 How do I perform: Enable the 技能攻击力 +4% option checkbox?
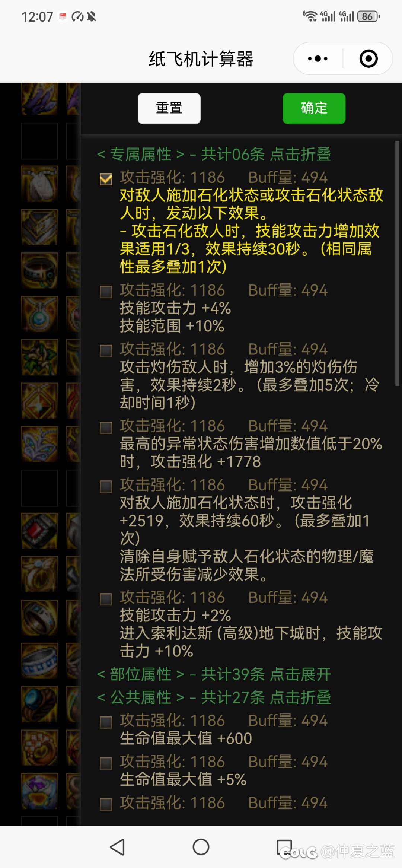pos(106,292)
